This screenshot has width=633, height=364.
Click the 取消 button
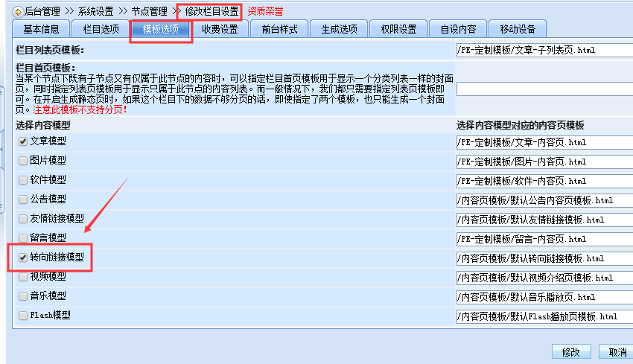617,352
